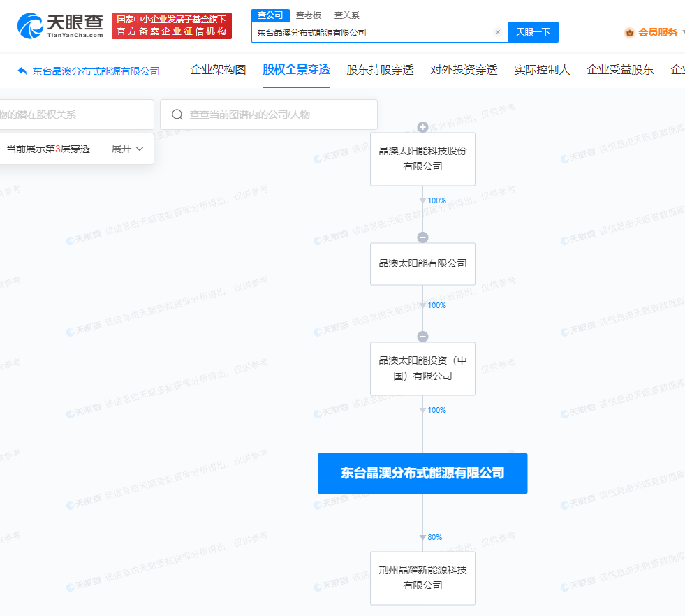Select the 查关系 search tab
The width and height of the screenshot is (685, 616).
[347, 15]
